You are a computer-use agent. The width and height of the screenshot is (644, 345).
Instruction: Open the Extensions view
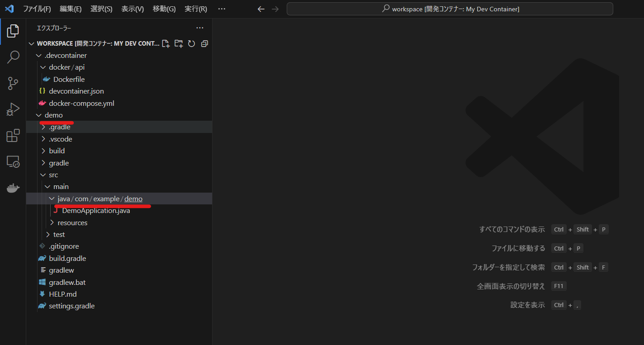(x=13, y=135)
